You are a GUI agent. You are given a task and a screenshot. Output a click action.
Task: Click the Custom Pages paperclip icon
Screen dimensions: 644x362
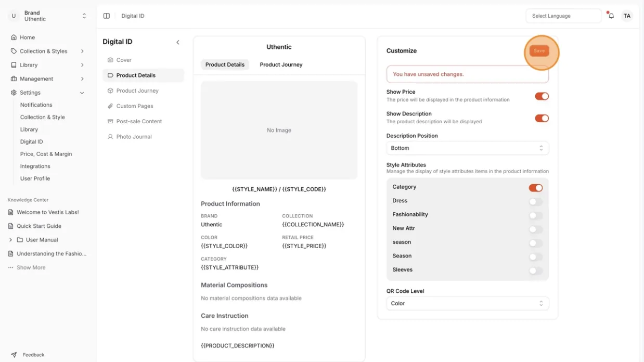click(x=110, y=106)
